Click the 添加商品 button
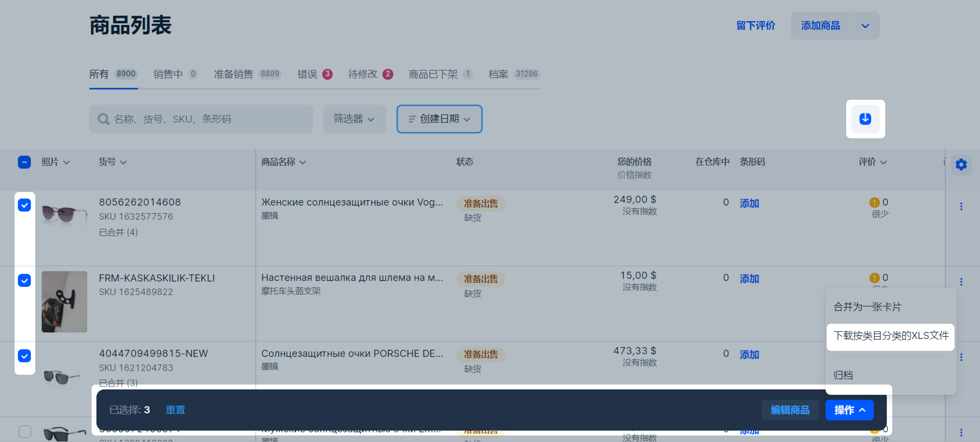The height and width of the screenshot is (442, 980). [821, 25]
